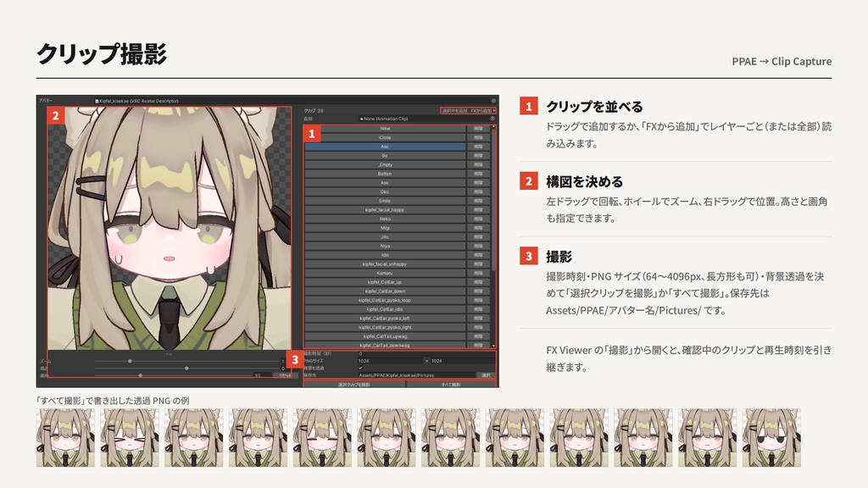This screenshot has height=488, width=868.
Task: Select the Close clip row
Action: coord(386,137)
